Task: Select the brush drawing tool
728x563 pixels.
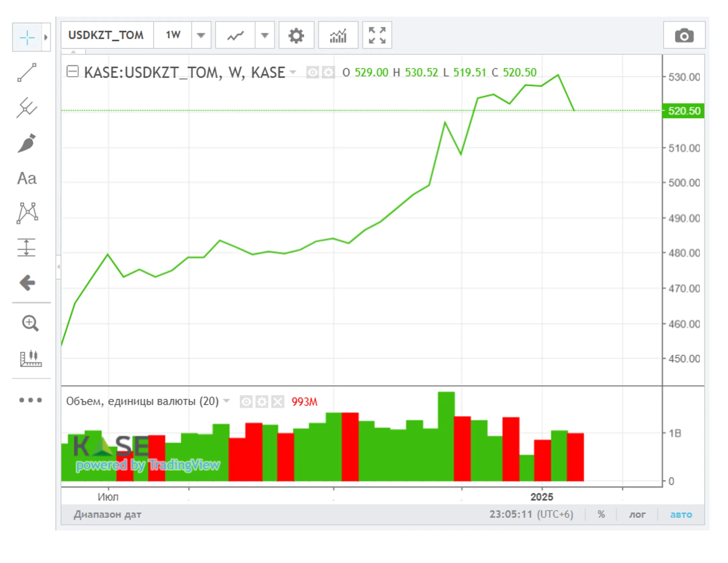Action: [x=27, y=143]
